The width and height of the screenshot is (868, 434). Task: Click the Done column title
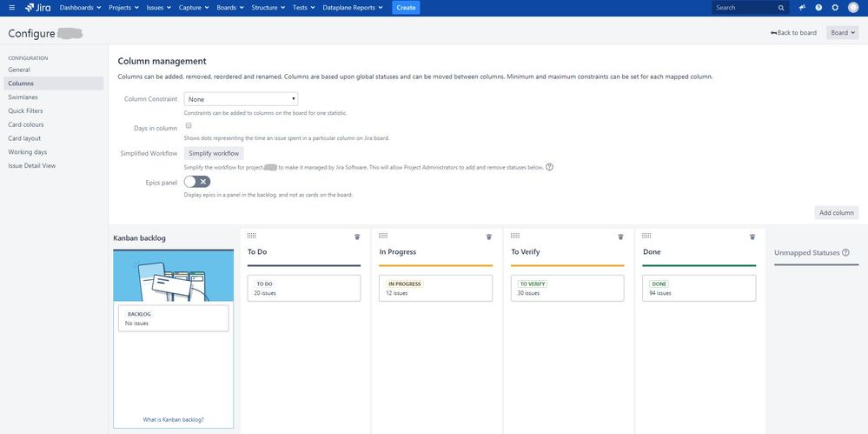(x=652, y=251)
